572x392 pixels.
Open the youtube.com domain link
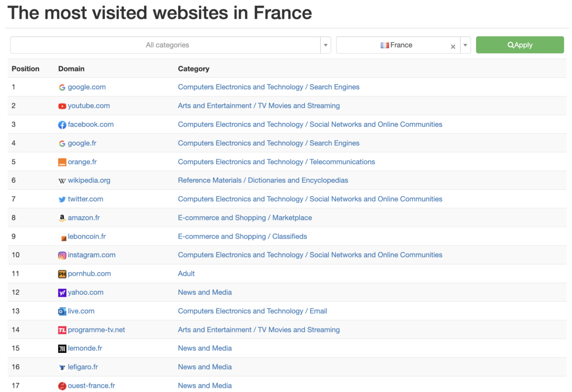click(x=89, y=106)
